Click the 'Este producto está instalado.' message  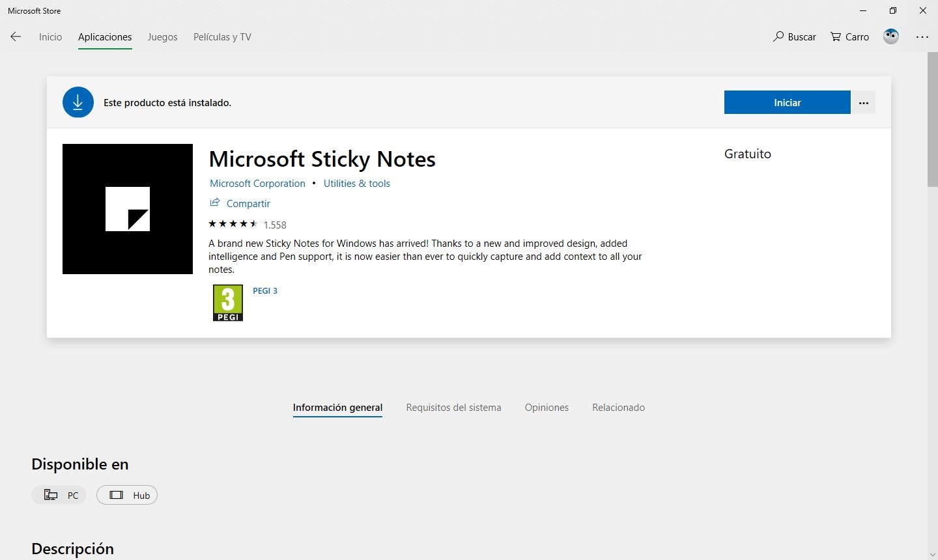[x=167, y=102]
